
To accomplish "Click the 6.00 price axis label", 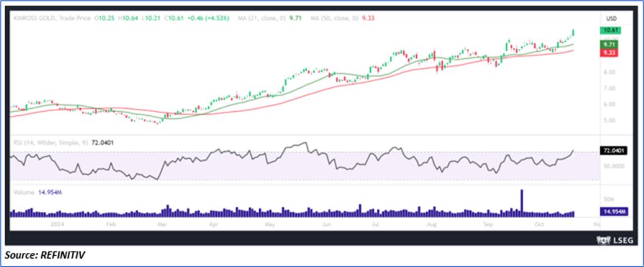I will pos(608,104).
